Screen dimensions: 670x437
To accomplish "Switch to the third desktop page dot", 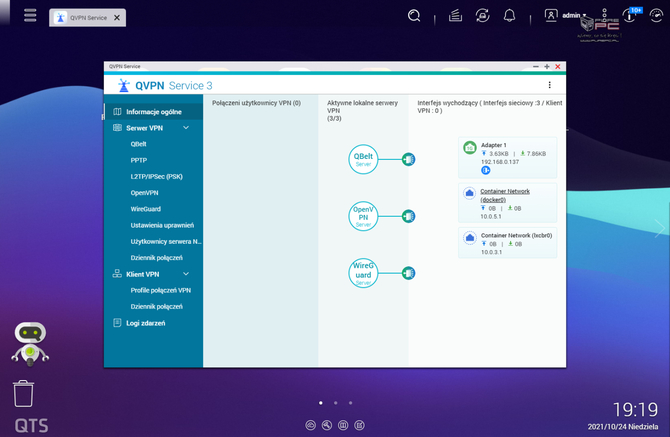I will click(x=350, y=403).
